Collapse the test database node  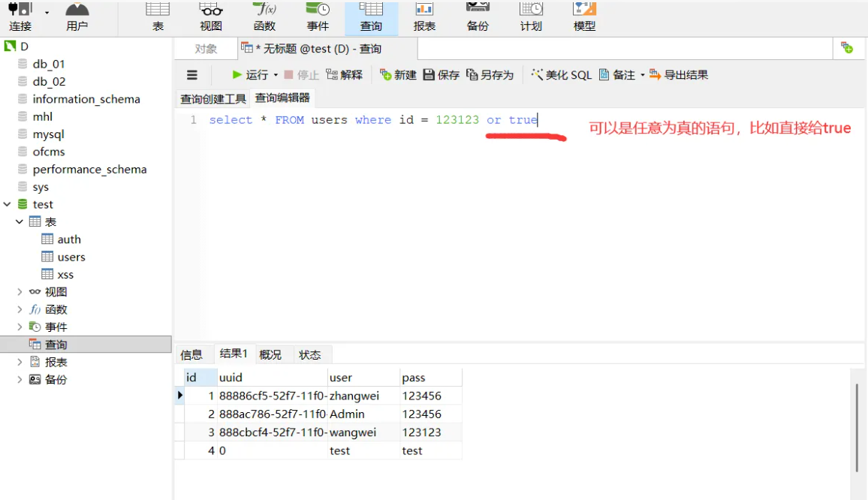pyautogui.click(x=7, y=203)
